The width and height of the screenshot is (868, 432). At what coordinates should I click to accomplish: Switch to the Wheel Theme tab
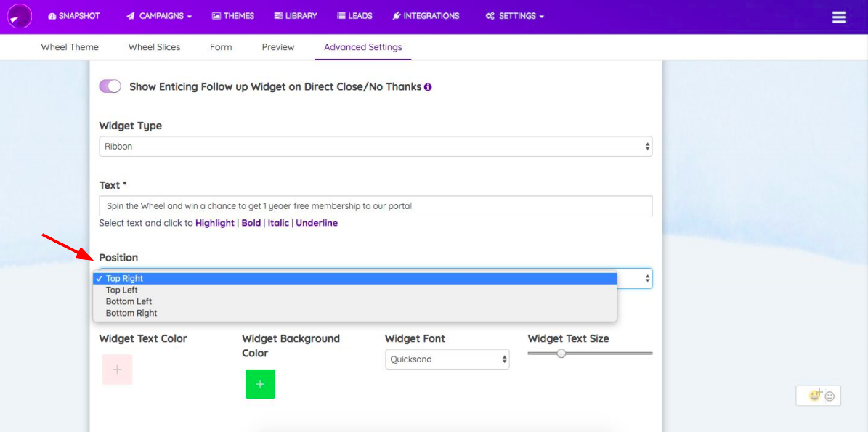click(x=70, y=47)
